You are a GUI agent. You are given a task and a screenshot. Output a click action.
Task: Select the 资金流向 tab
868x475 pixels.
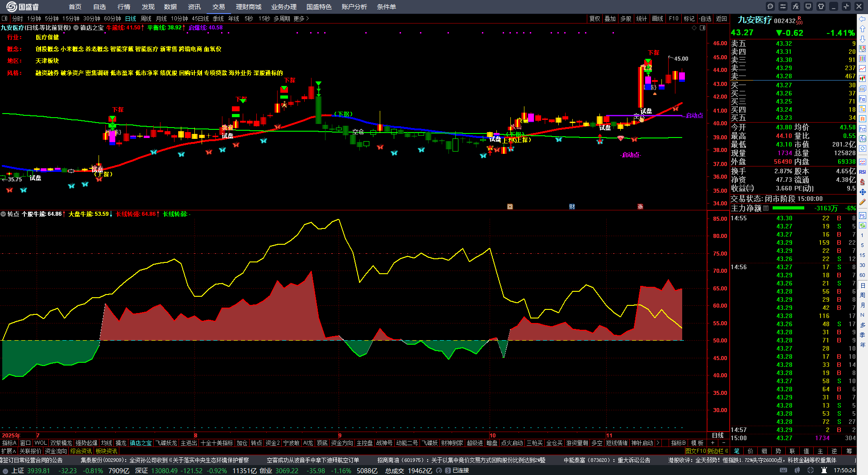(x=56, y=451)
